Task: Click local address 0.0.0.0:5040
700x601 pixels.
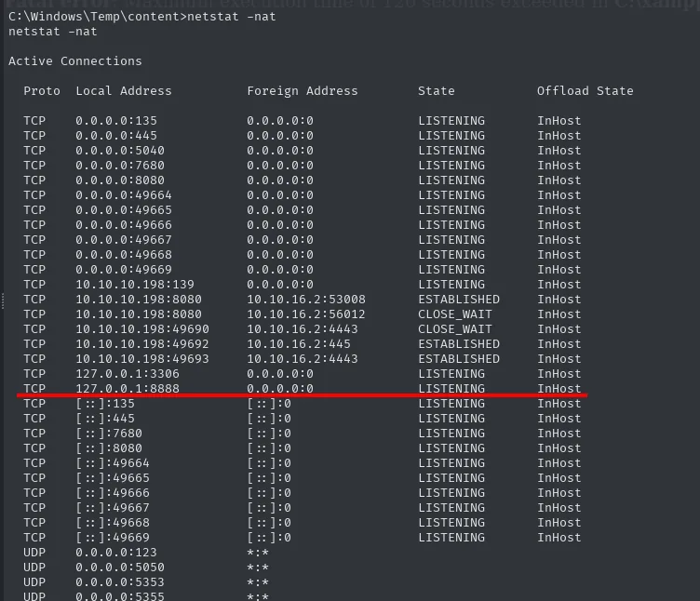Action: click(120, 151)
